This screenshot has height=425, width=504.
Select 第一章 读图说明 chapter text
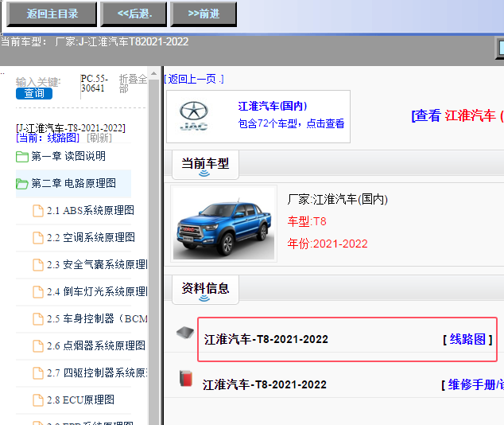click(68, 156)
